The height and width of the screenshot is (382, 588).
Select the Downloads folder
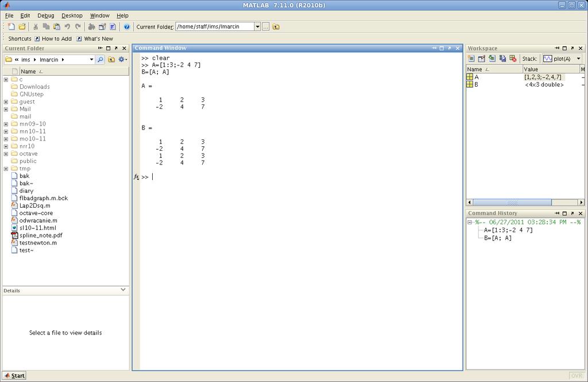coord(34,87)
